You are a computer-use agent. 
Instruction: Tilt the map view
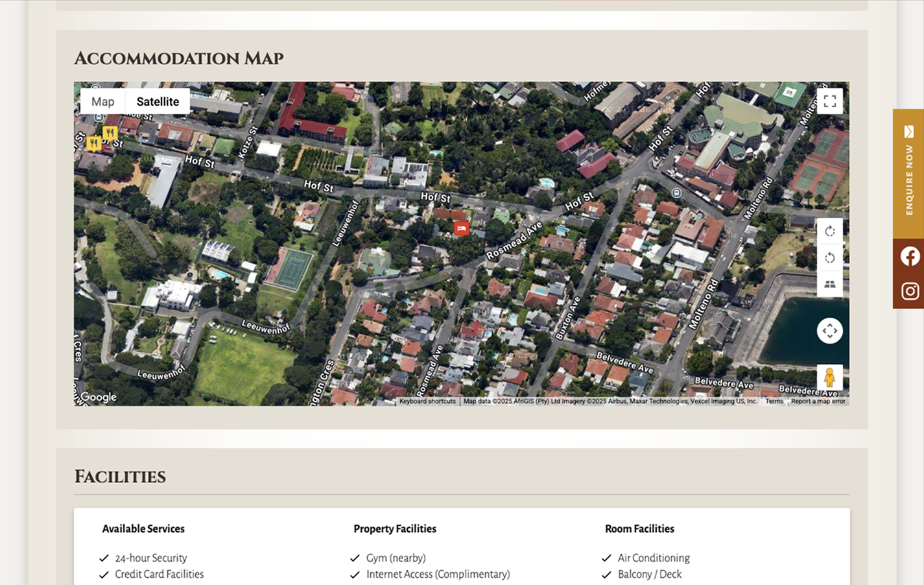829,284
